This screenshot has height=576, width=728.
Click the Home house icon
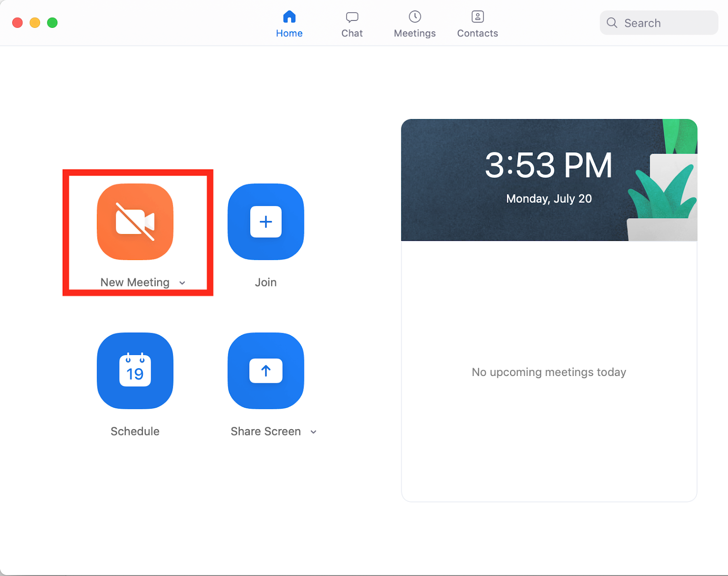tap(289, 17)
